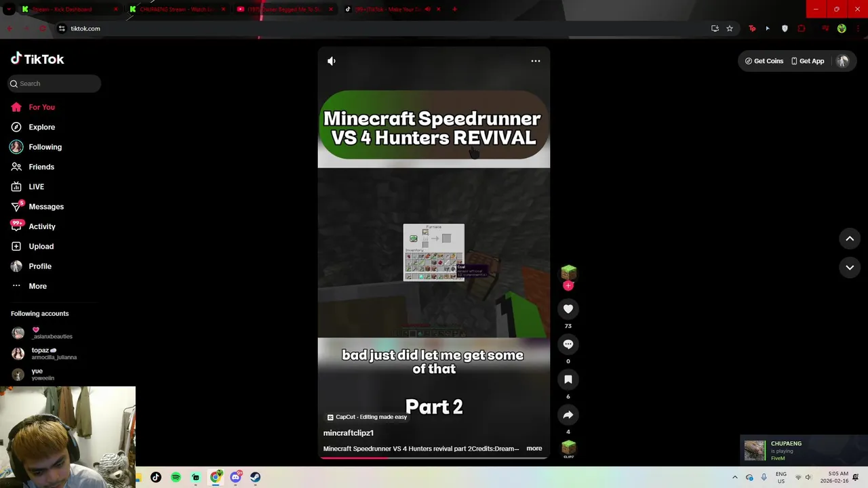Viewport: 868px width, 488px height.
Task: Open the browser profile avatar
Action: [842, 28]
